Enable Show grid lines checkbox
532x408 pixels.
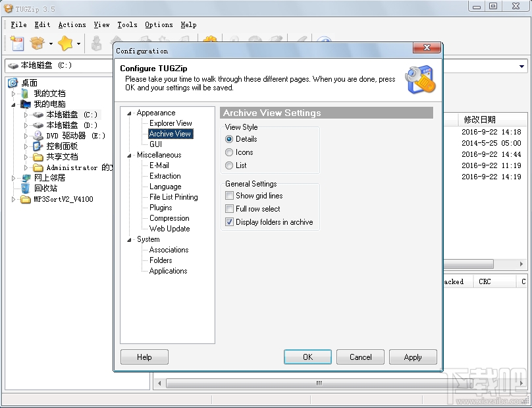pyautogui.click(x=229, y=196)
